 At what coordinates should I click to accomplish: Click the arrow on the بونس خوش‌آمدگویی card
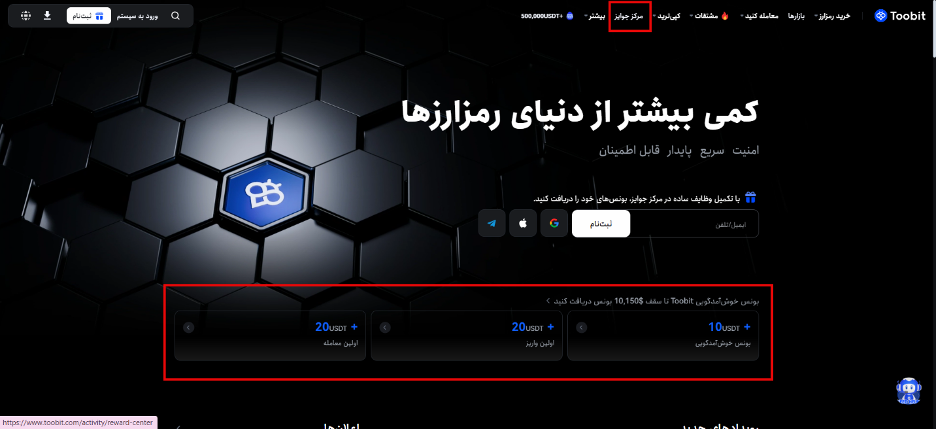(x=581, y=327)
